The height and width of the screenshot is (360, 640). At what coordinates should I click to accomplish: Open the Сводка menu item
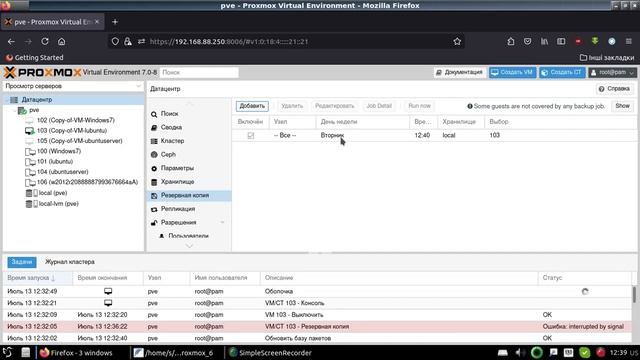[x=189, y=127]
